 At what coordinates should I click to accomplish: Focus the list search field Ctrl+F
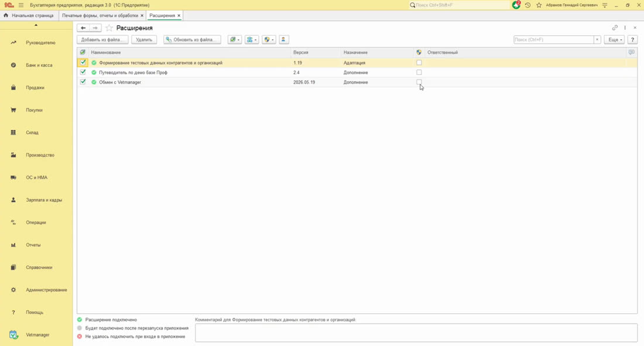click(x=553, y=39)
